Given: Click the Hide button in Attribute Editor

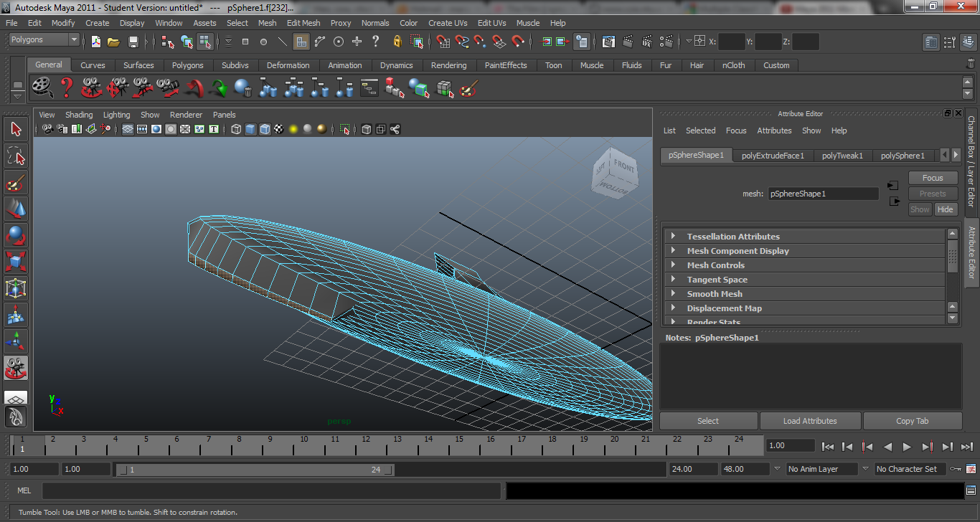Looking at the screenshot, I should 946,209.
